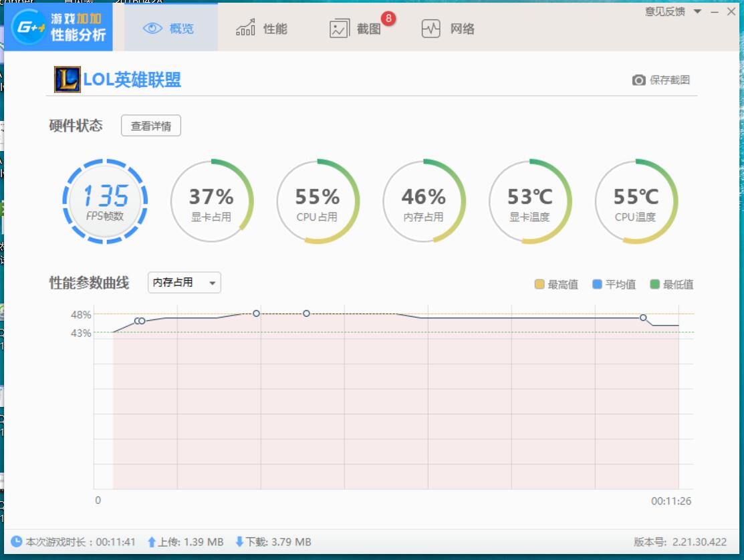Click the 版本号: 2.21.30.422 text

680,542
